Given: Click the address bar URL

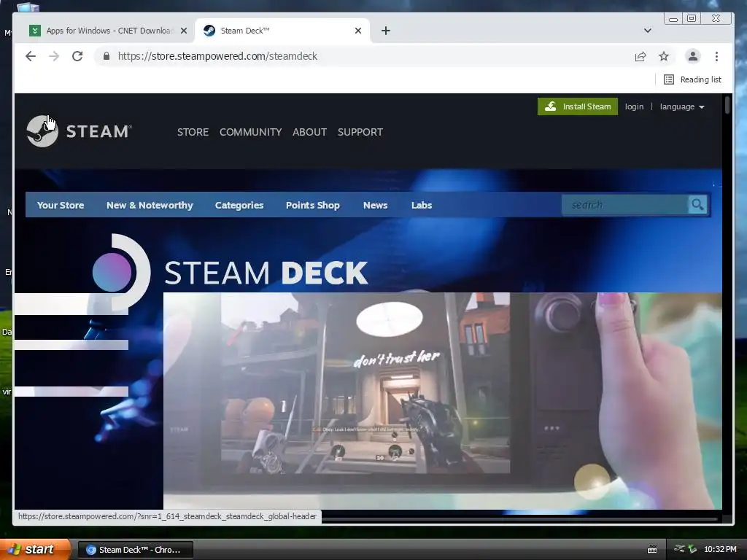Looking at the screenshot, I should [x=217, y=56].
